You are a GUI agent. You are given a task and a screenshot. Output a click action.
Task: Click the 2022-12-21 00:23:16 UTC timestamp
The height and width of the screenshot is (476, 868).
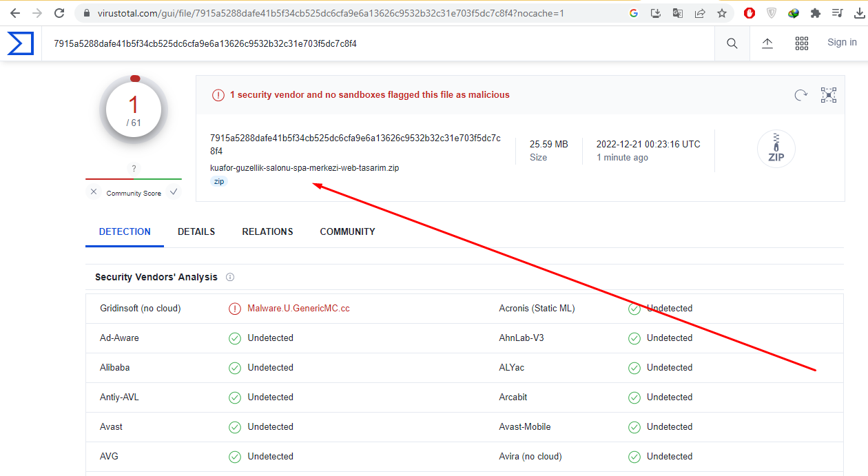pos(648,145)
